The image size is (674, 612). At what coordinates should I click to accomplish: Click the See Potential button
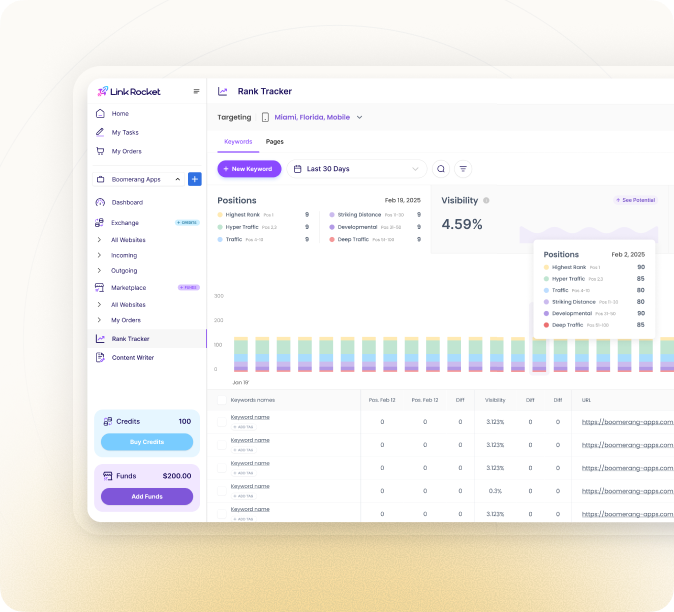(x=635, y=200)
